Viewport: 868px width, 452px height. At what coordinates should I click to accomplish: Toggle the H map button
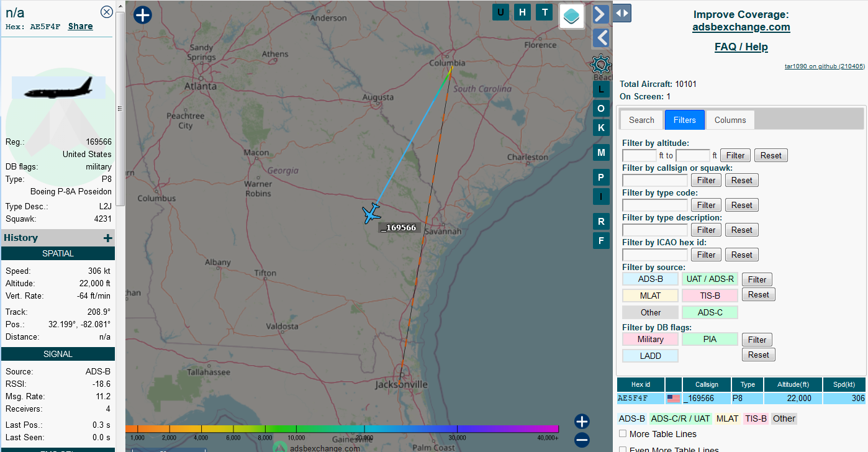[x=522, y=12]
